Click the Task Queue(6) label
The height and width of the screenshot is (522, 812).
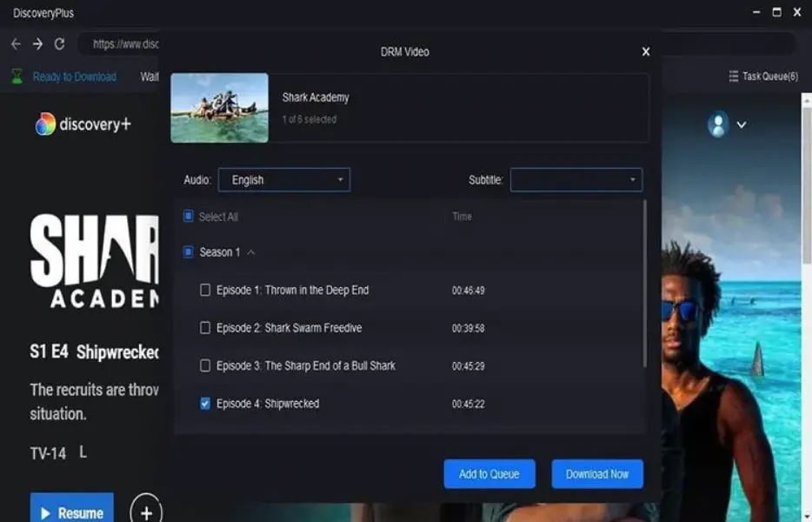click(x=770, y=77)
